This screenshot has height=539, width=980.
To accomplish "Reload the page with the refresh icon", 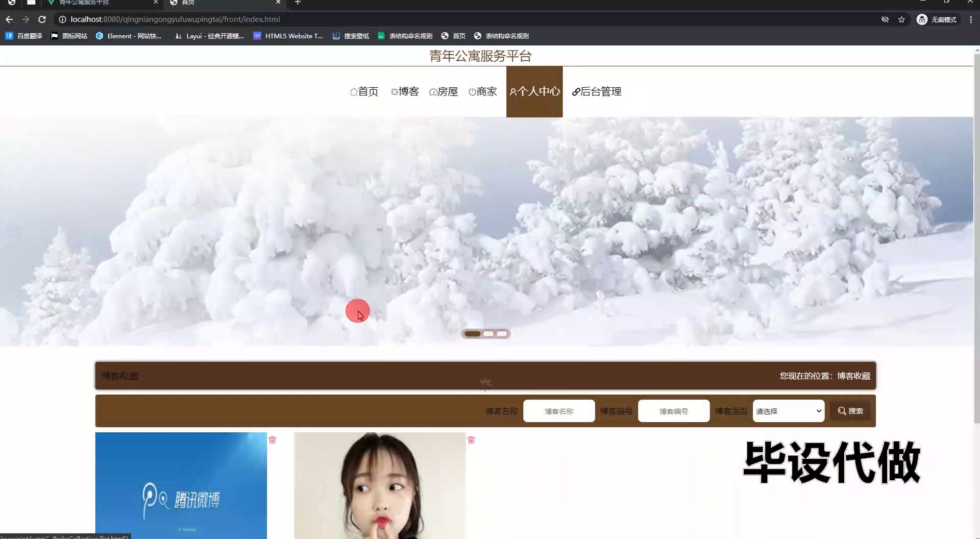I will tap(42, 19).
